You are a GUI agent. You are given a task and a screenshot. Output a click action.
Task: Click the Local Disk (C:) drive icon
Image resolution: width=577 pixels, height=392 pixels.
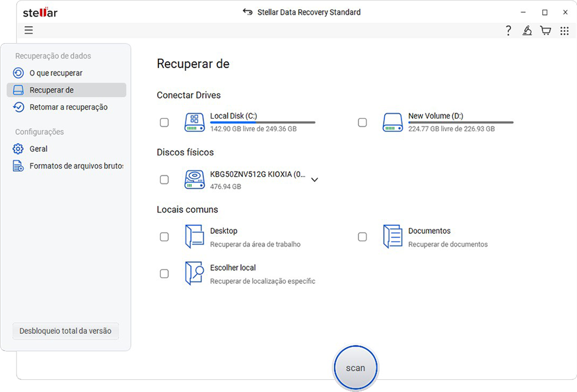point(195,122)
